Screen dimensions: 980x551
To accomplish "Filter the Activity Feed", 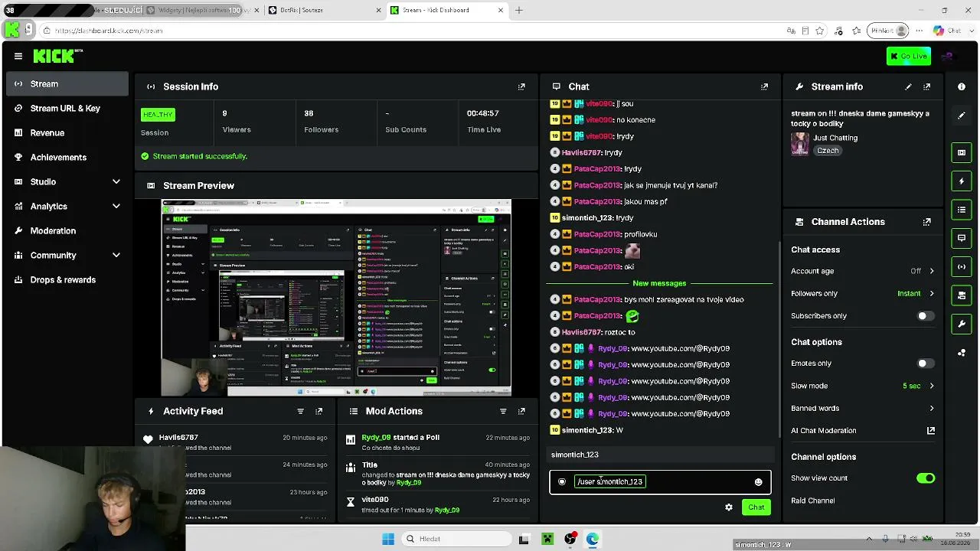I will point(300,411).
